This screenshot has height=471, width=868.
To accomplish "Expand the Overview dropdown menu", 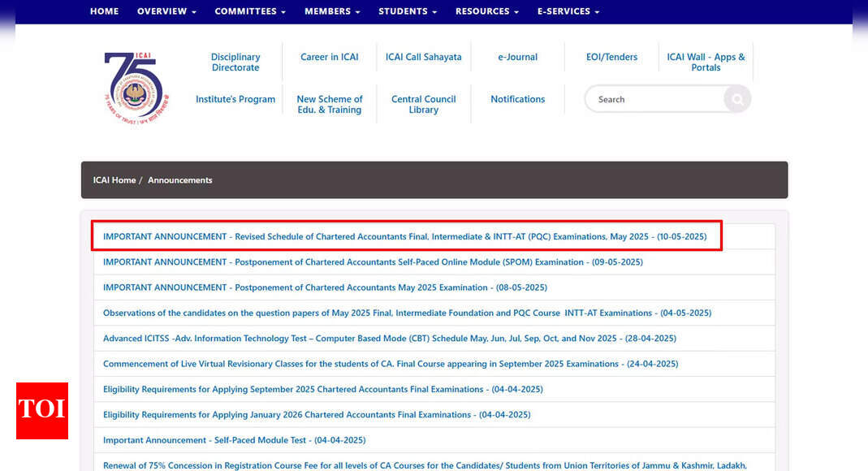I will 166,11.
